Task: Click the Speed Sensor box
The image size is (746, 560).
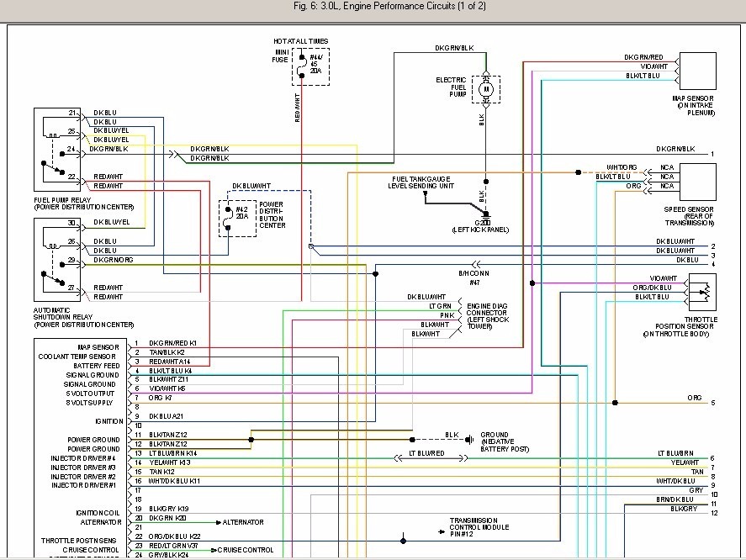Action: 698,182
